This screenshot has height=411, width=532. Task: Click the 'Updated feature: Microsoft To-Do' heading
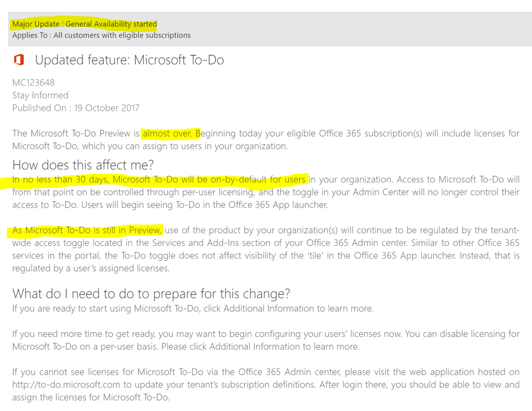129,60
